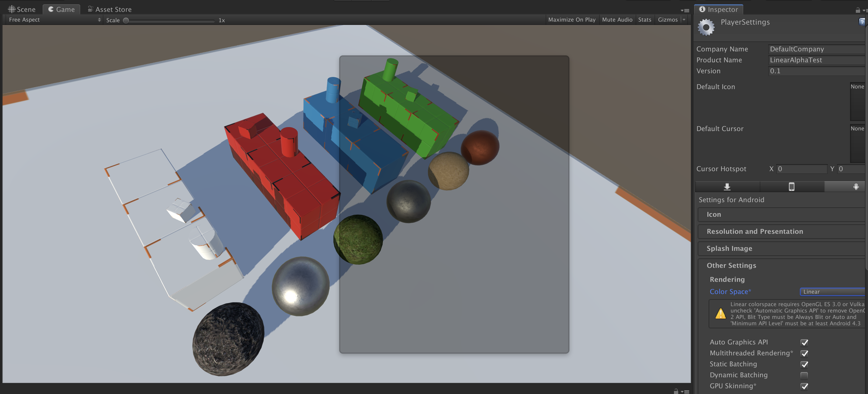Expand Resolution and Presentation section
868x394 pixels.
point(755,231)
